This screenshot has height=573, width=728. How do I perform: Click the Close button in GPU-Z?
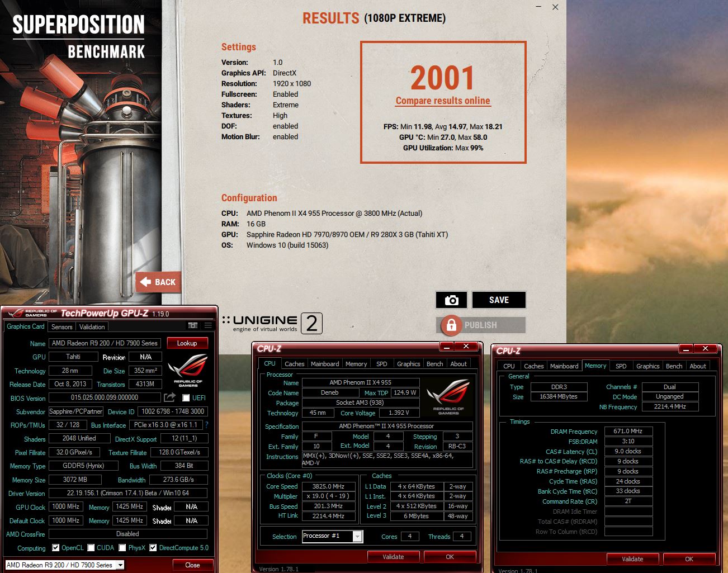[x=192, y=565]
